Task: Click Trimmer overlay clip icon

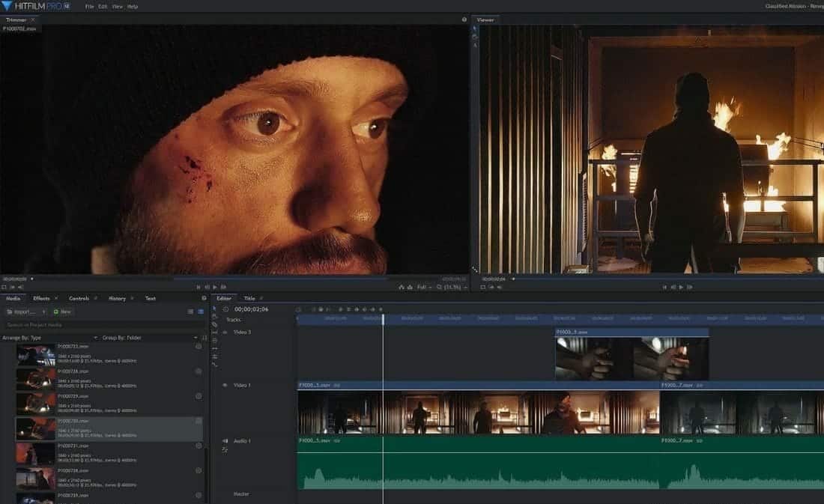Action: click(410, 287)
